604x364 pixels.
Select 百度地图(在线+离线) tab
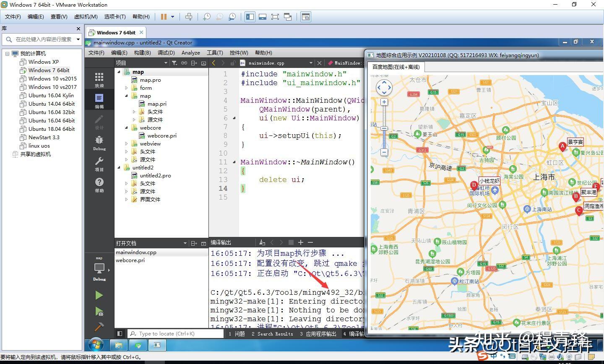tap(396, 67)
